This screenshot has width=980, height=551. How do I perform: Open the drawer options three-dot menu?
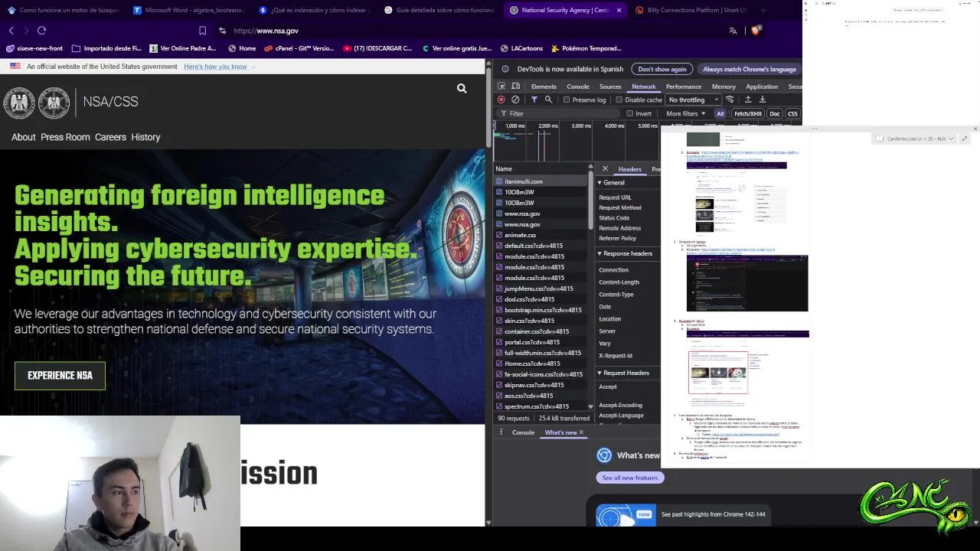[x=502, y=432]
